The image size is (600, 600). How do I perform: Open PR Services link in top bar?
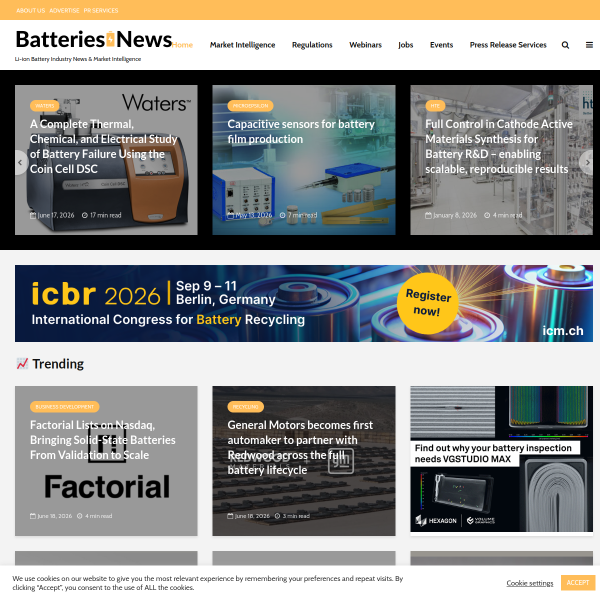pyautogui.click(x=101, y=10)
